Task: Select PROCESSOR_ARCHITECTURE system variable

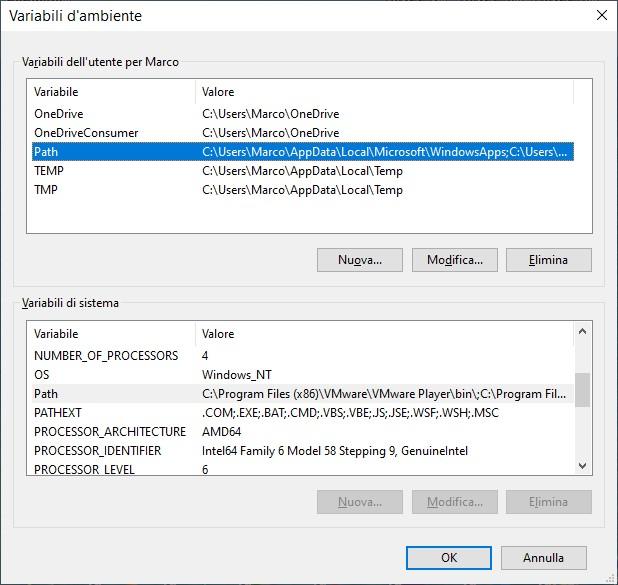Action: (110, 432)
